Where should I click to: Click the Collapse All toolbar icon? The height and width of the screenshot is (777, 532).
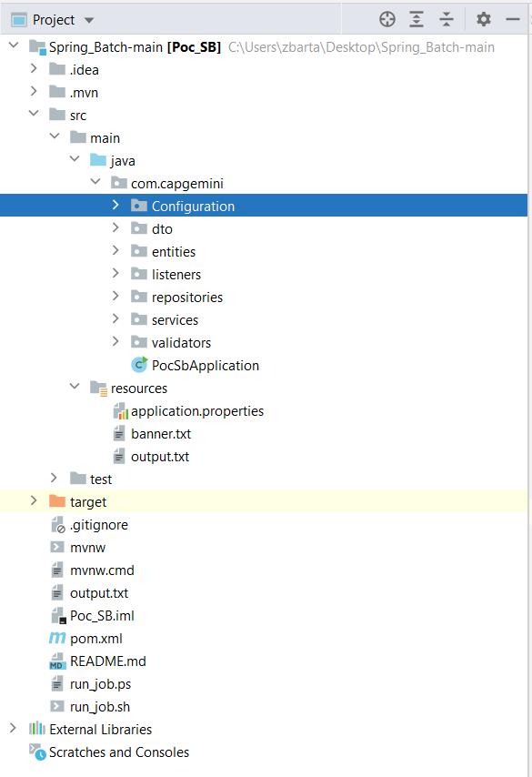pos(447,19)
